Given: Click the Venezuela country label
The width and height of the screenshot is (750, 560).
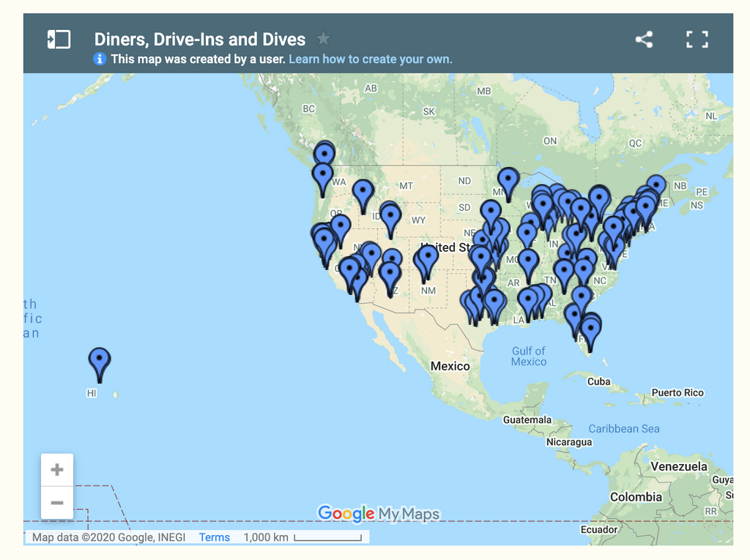Looking at the screenshot, I should pyautogui.click(x=679, y=466).
